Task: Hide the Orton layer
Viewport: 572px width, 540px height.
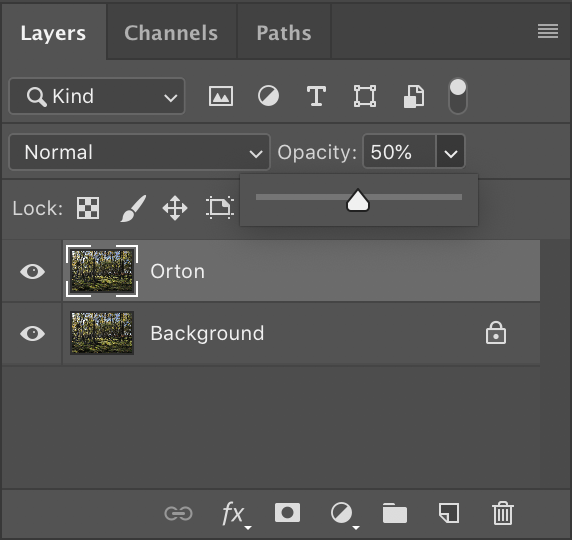Action: 32,271
